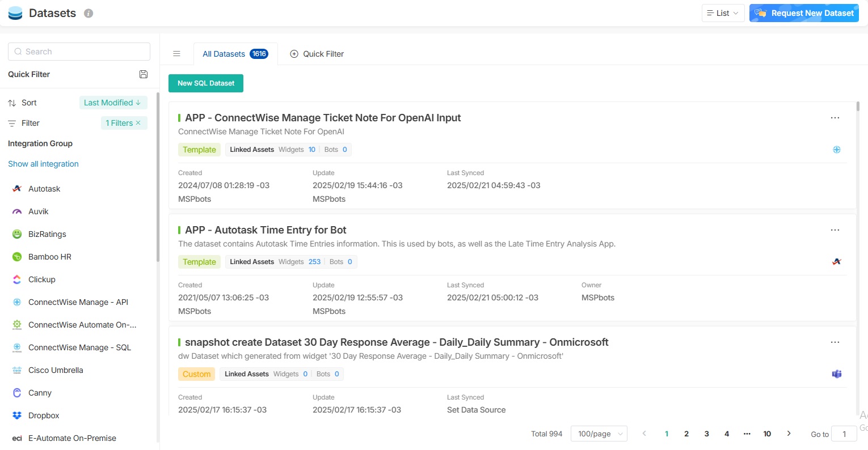Image resolution: width=868 pixels, height=450 pixels.
Task: Click the info icon beside Datasets title
Action: pos(89,13)
